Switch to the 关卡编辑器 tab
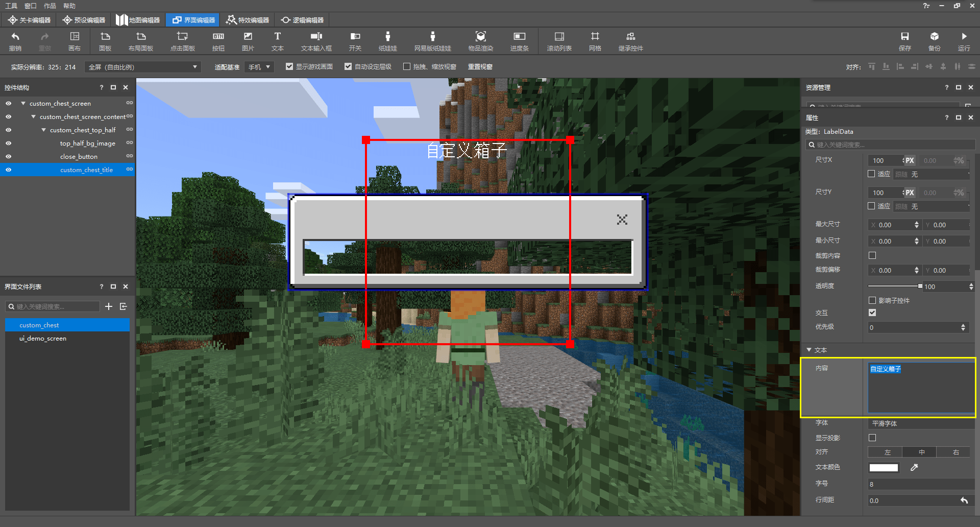Screen dimensions: 980x527 click(x=29, y=20)
